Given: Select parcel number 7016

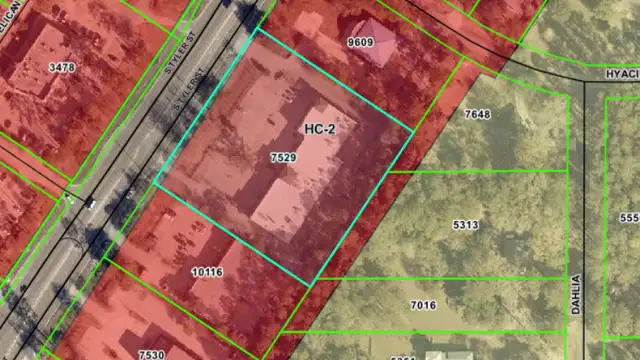Looking at the screenshot, I should [x=423, y=305].
